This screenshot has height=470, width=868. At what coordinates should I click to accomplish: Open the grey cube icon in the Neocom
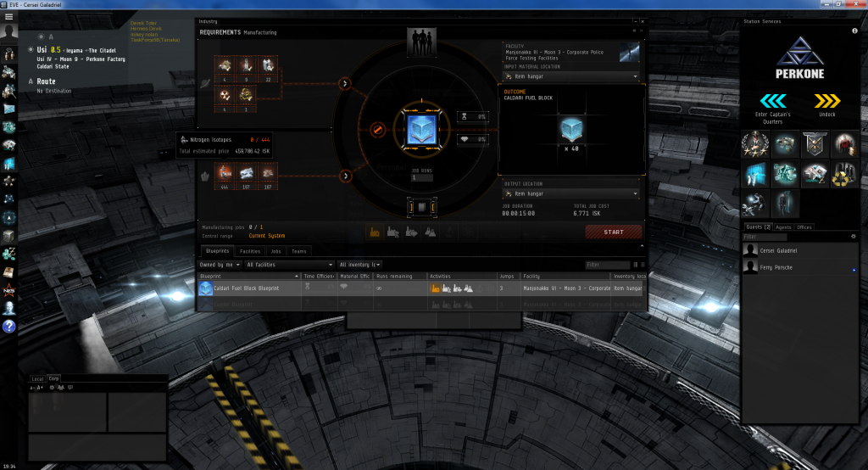coord(8,236)
